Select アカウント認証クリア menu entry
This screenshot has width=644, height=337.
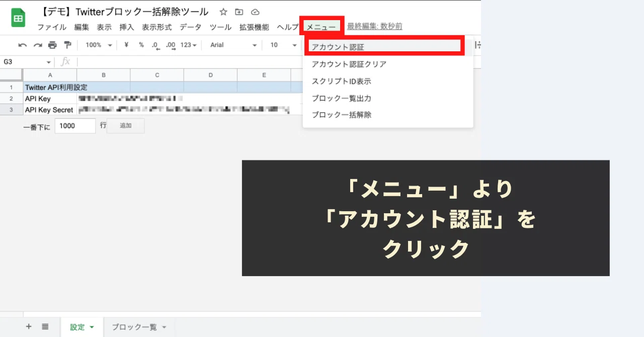click(x=388, y=64)
